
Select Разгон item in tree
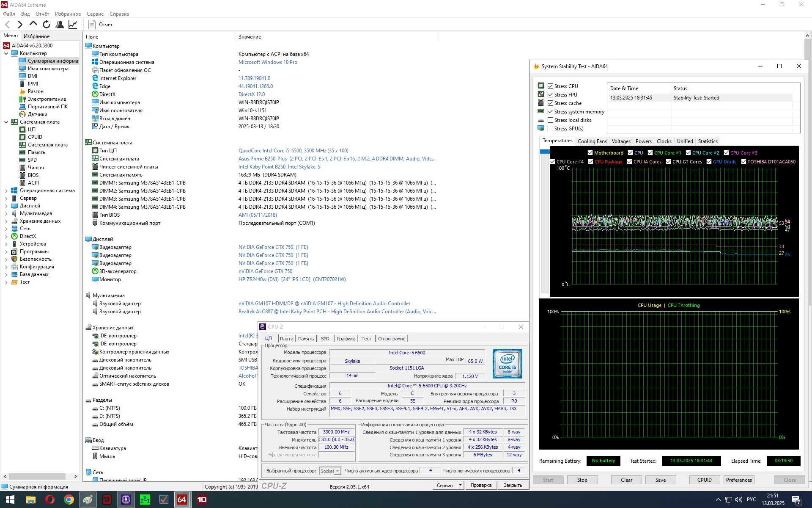tap(36, 91)
